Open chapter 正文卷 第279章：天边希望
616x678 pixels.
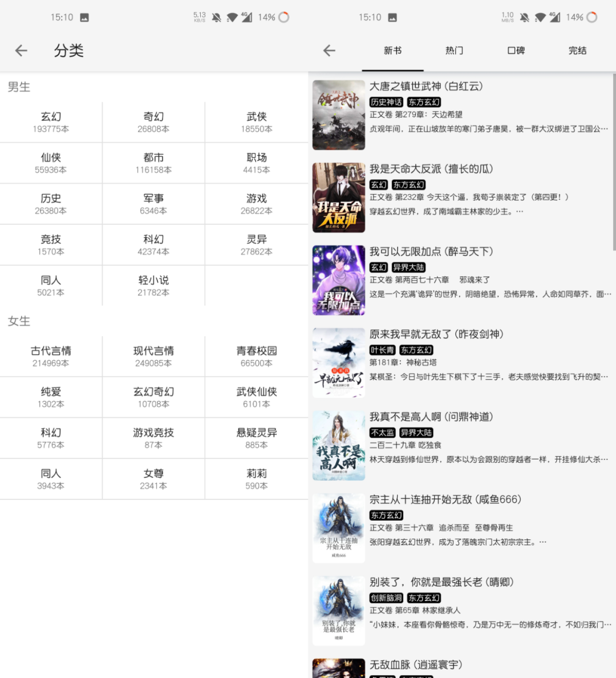[x=416, y=115]
